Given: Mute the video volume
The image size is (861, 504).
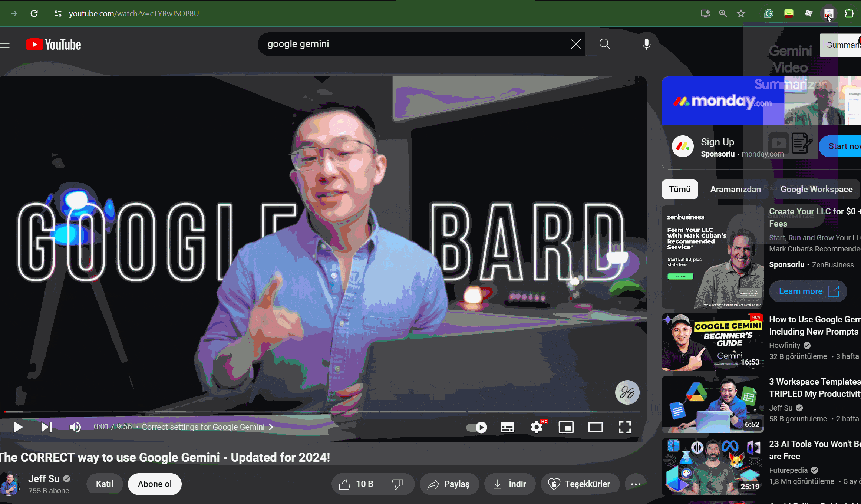Looking at the screenshot, I should (x=75, y=427).
